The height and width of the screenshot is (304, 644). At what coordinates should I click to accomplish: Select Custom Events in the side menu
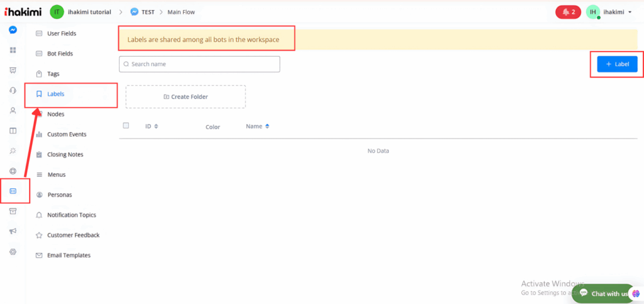tap(66, 134)
